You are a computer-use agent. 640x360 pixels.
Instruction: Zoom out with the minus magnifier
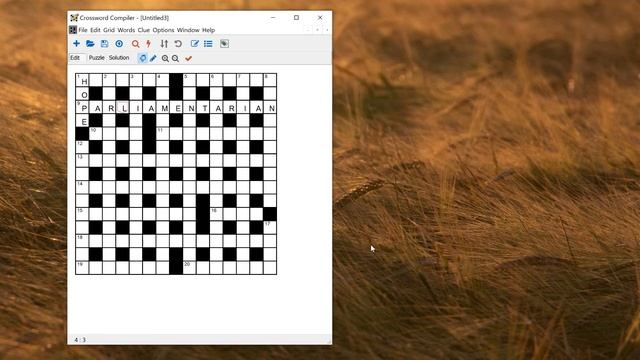[176, 58]
